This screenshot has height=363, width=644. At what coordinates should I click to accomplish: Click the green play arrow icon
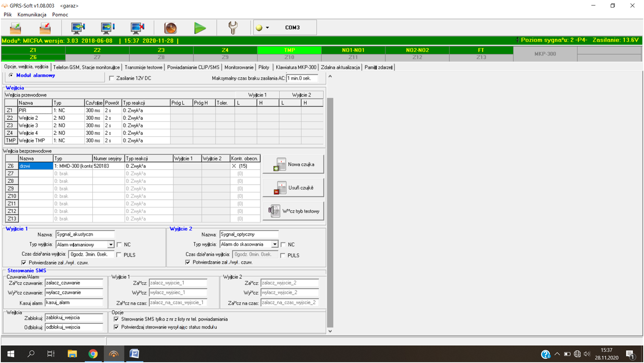point(200,28)
